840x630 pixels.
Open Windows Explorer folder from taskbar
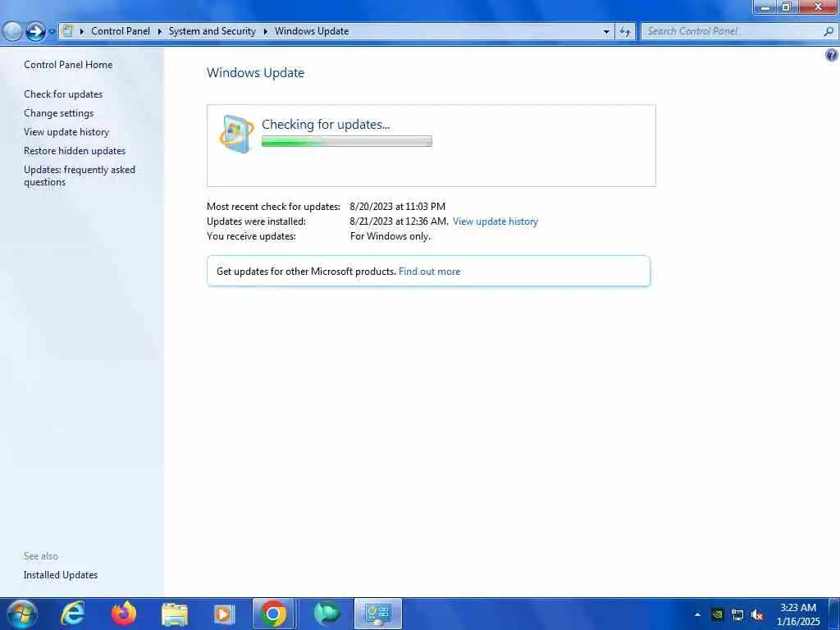point(175,614)
